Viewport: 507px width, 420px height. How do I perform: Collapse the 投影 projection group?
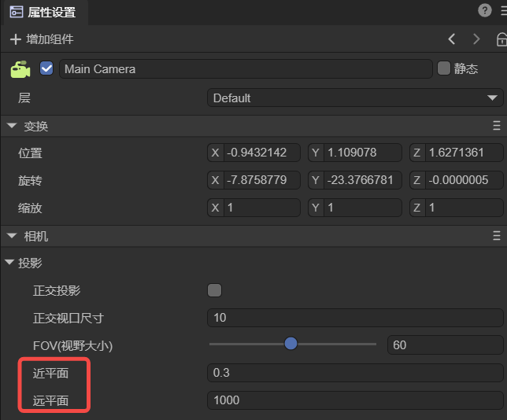tap(9, 263)
